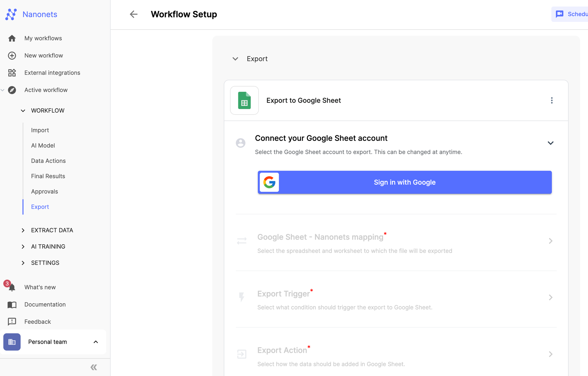
Task: Collapse the Personal team selector
Action: (x=95, y=342)
